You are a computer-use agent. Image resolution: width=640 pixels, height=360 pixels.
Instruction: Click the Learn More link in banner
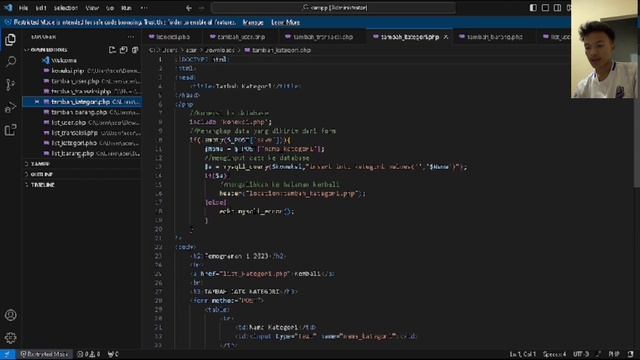click(285, 22)
